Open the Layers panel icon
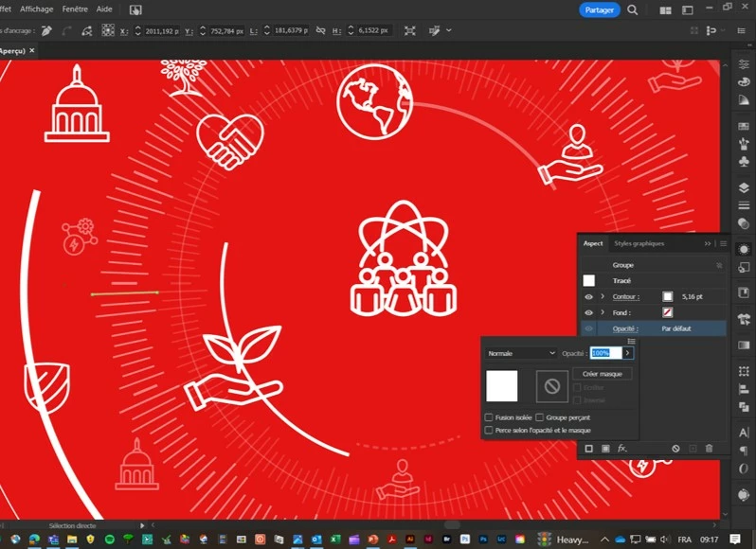 (744, 187)
